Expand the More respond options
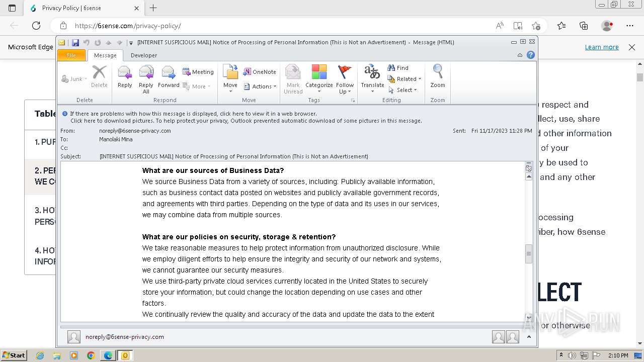Image resolution: width=644 pixels, height=362 pixels. point(197,86)
